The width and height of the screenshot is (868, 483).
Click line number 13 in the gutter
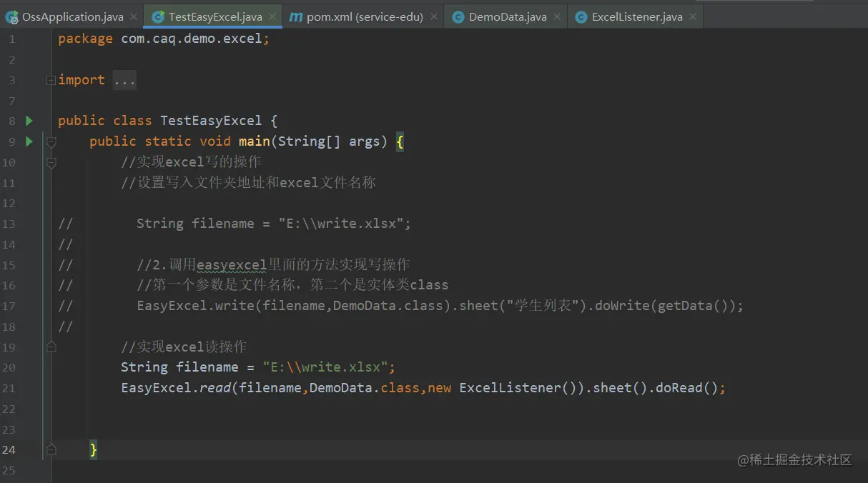9,224
